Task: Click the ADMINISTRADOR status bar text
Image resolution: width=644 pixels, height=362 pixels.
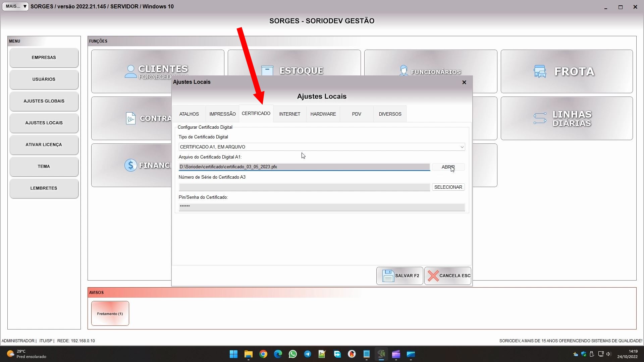Action: [18, 341]
